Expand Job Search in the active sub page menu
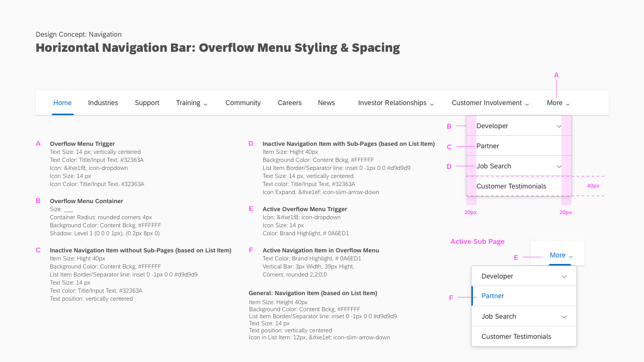The height and width of the screenshot is (362, 644). point(564,316)
